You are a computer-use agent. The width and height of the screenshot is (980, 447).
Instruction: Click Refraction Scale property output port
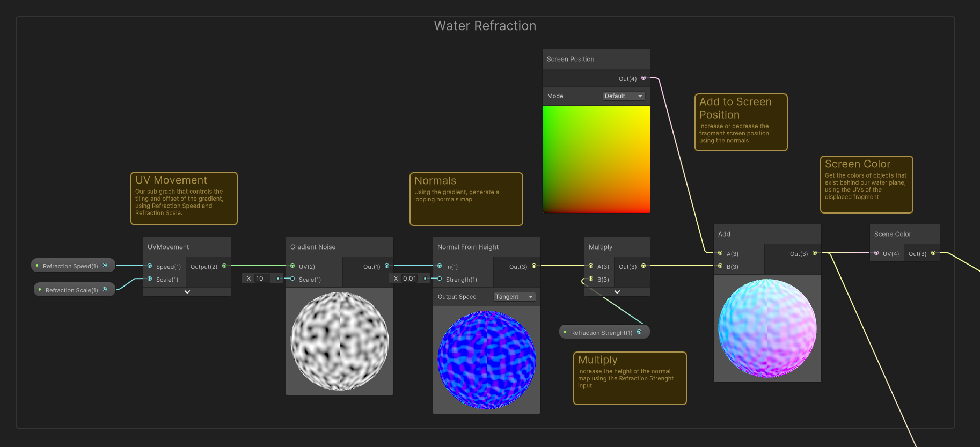click(x=105, y=289)
